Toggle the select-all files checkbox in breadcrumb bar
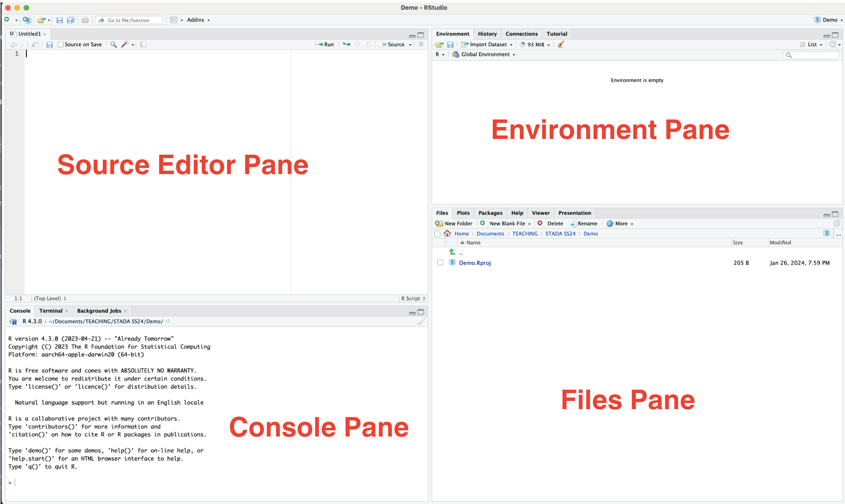845x504 pixels. [x=437, y=234]
